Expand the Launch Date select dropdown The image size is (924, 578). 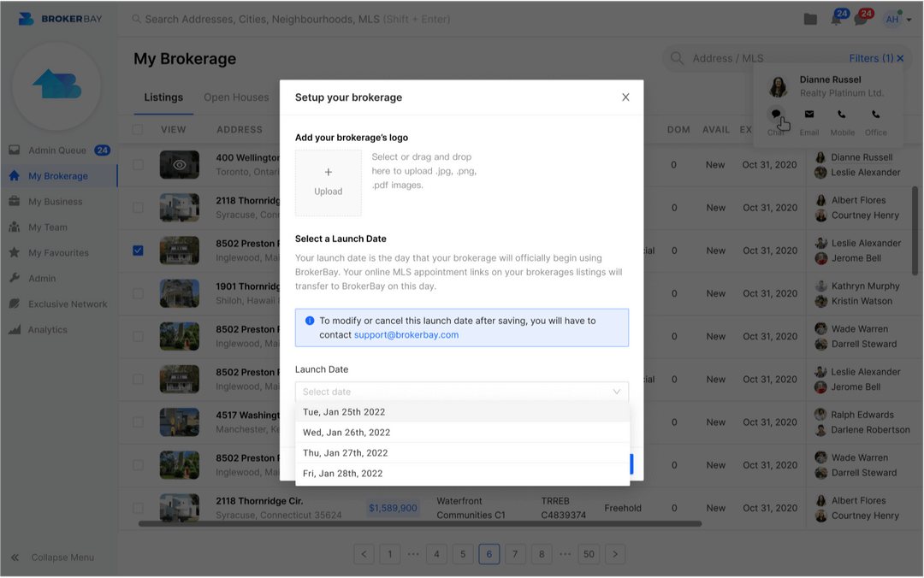click(461, 392)
